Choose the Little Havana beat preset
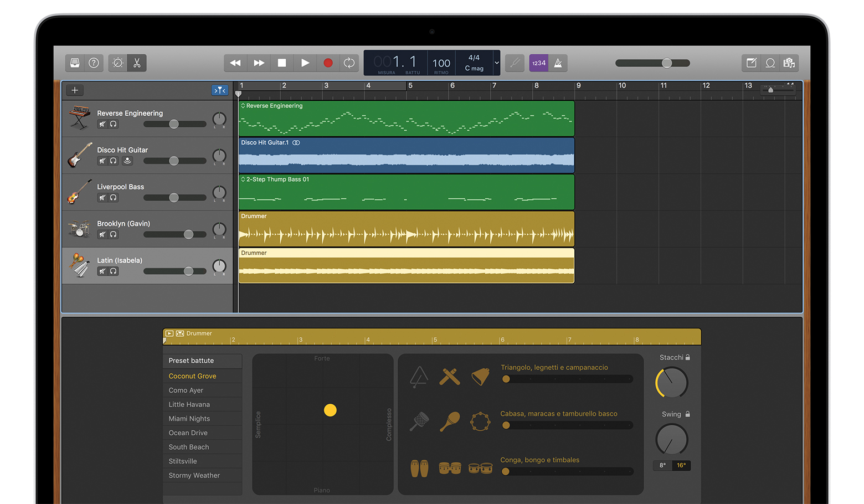The image size is (864, 504). point(189,404)
